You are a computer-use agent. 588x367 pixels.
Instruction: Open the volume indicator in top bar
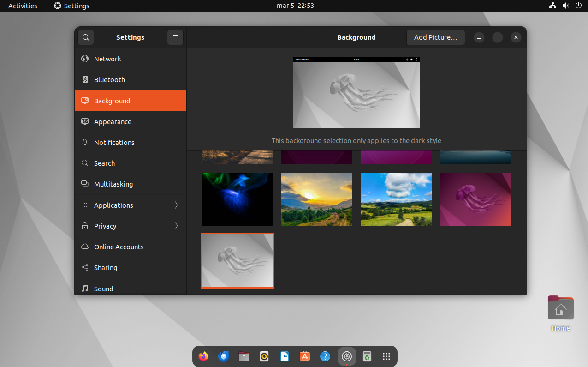pyautogui.click(x=566, y=6)
